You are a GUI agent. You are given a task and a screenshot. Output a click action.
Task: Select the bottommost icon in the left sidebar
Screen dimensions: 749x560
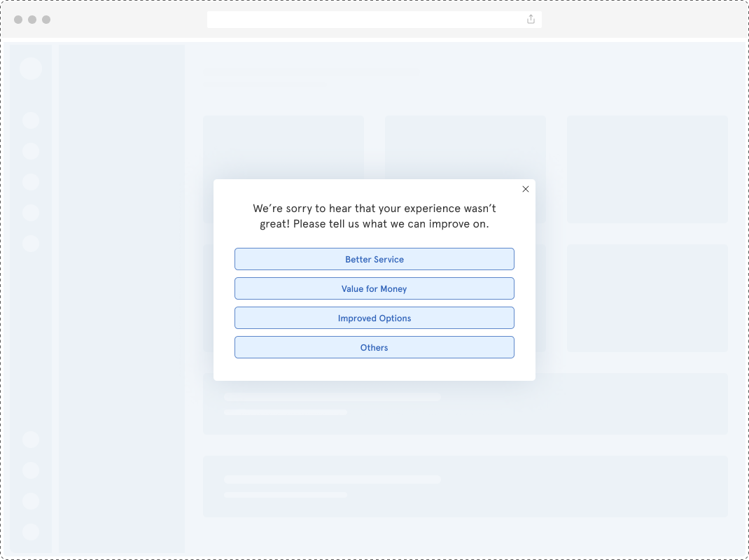(x=31, y=531)
